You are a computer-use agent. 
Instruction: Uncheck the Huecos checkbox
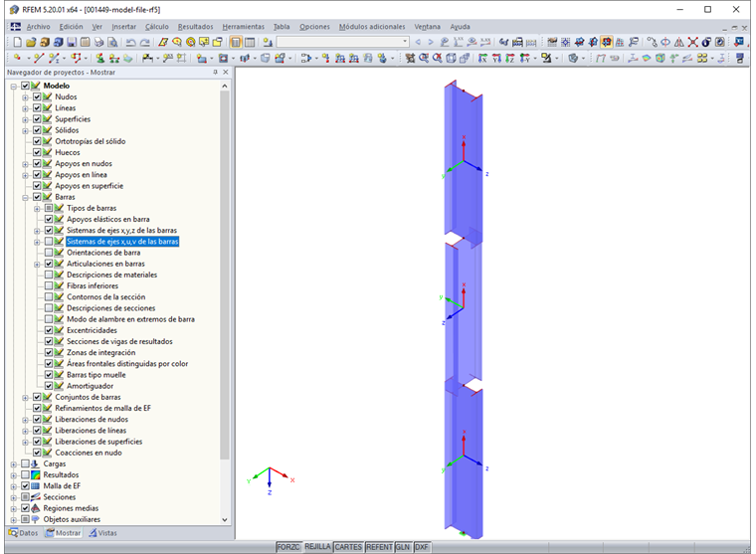[x=37, y=152]
